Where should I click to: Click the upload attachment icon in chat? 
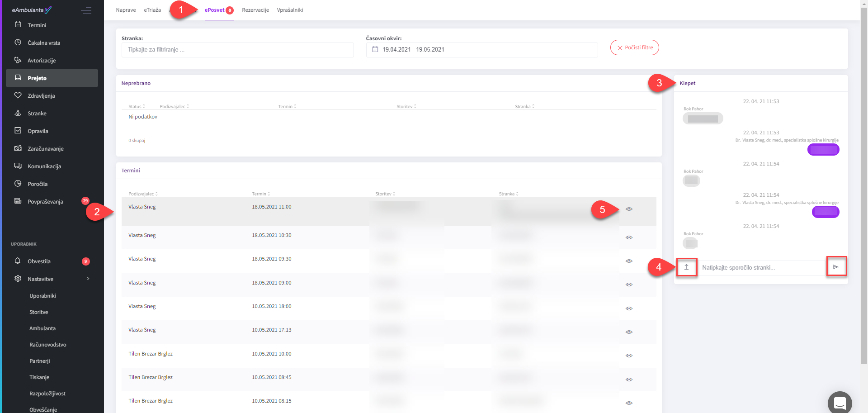686,267
